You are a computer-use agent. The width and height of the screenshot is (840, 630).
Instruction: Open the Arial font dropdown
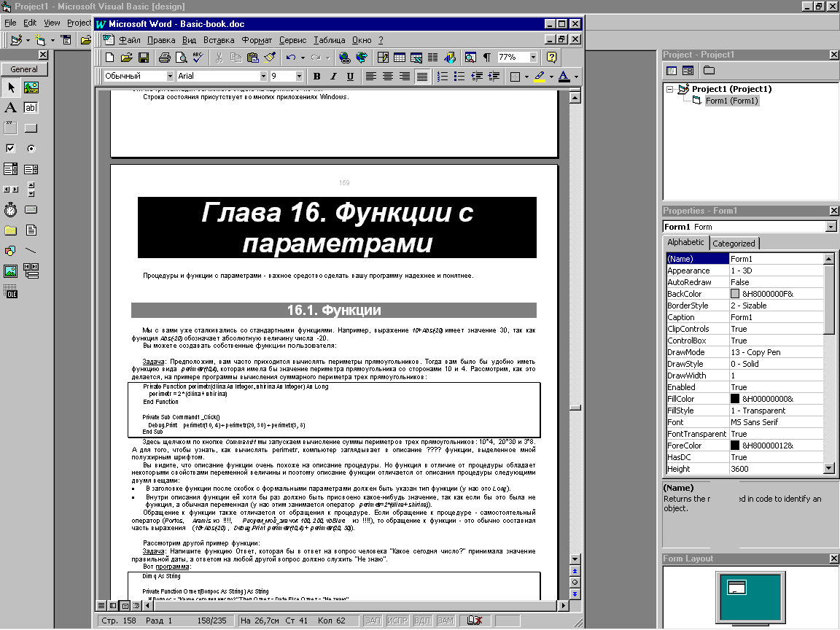263,76
